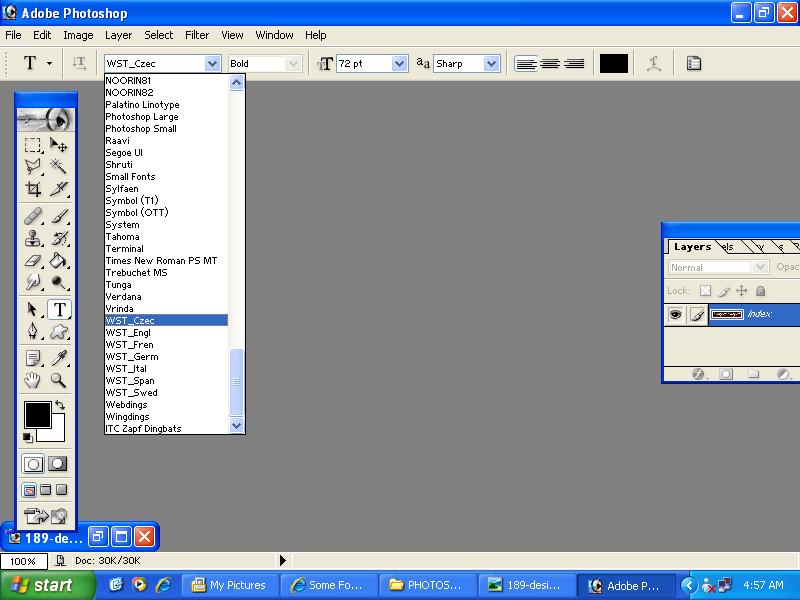
Task: Pick the Paint Bucket tool
Action: 59,261
